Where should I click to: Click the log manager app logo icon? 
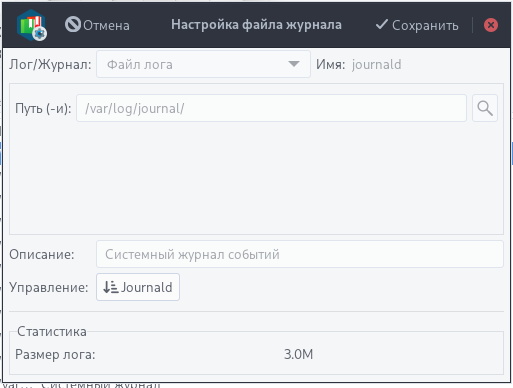coord(32,25)
